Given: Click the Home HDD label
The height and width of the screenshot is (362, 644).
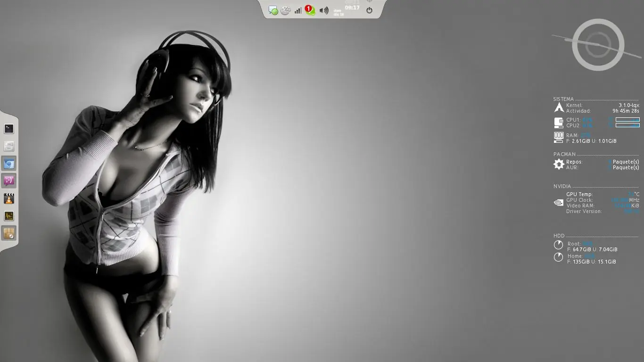Looking at the screenshot, I should pyautogui.click(x=574, y=255).
